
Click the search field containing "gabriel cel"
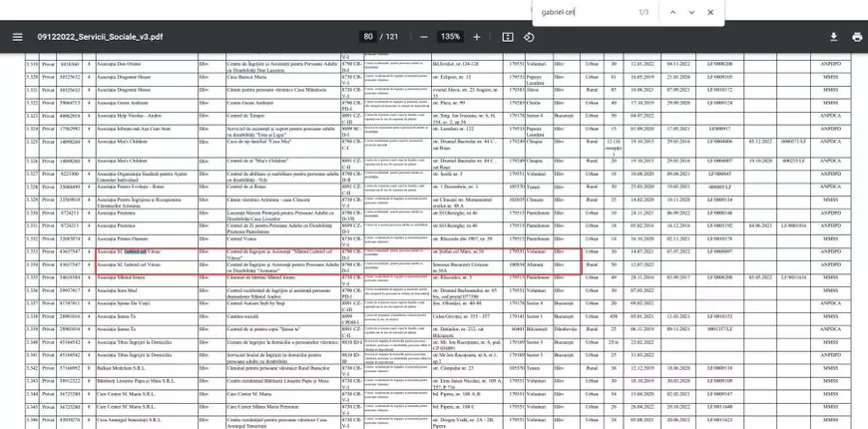584,12
